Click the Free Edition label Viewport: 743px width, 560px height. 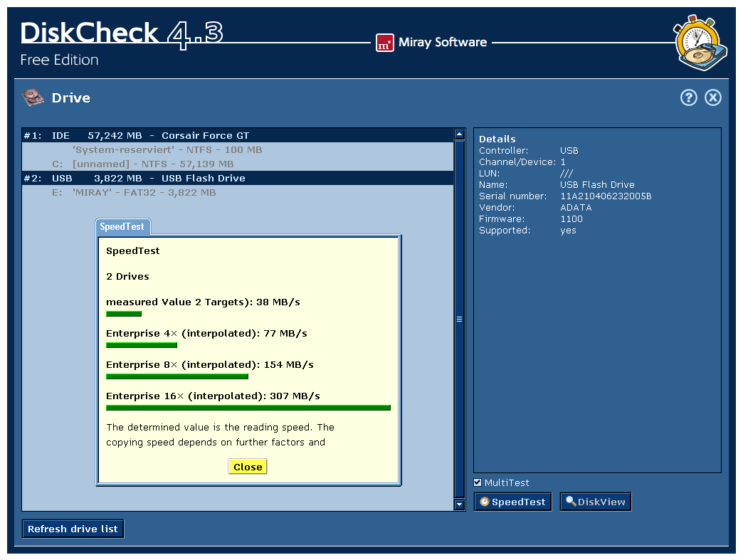point(59,60)
